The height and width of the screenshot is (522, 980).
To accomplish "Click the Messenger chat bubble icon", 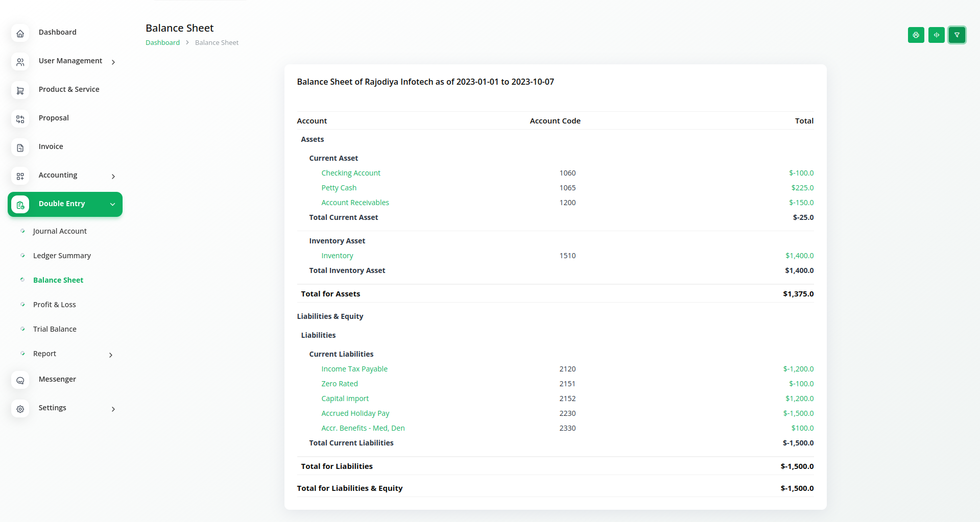I will click(20, 381).
